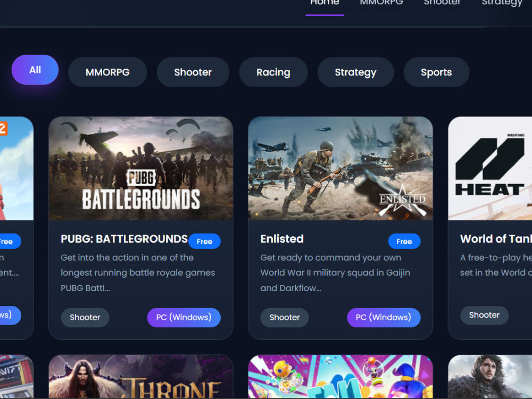Click the World of Tanks title
532x399 pixels.
[x=496, y=239]
